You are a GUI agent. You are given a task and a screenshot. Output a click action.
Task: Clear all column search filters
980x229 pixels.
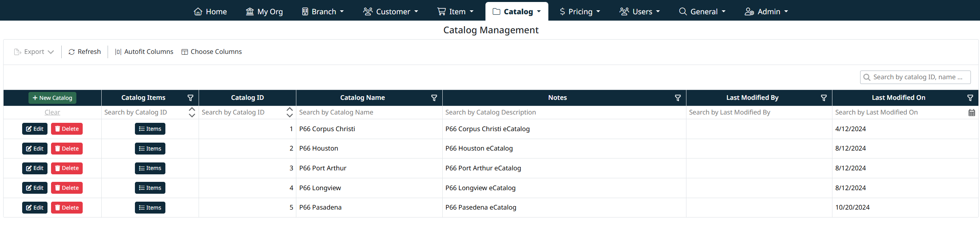pos(52,113)
